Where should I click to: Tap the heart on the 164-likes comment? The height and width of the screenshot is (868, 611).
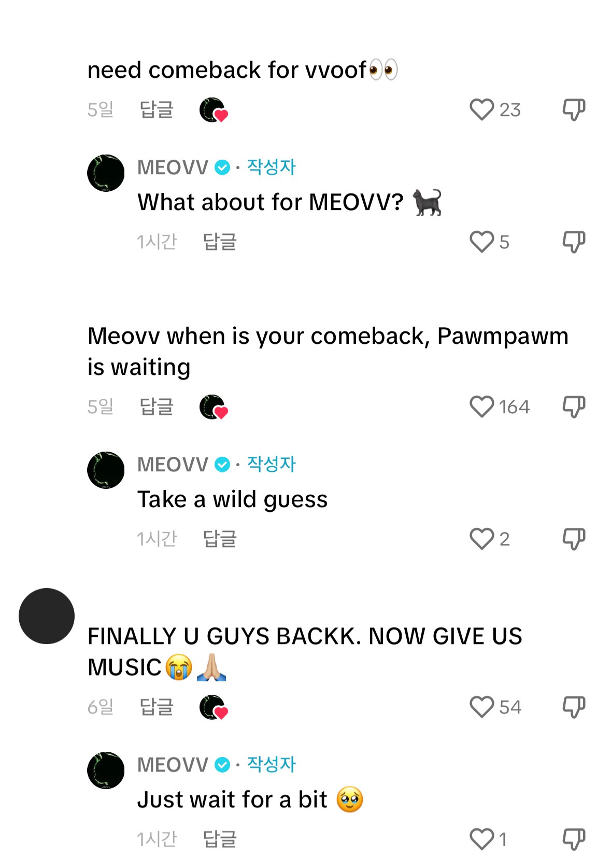pyautogui.click(x=481, y=407)
